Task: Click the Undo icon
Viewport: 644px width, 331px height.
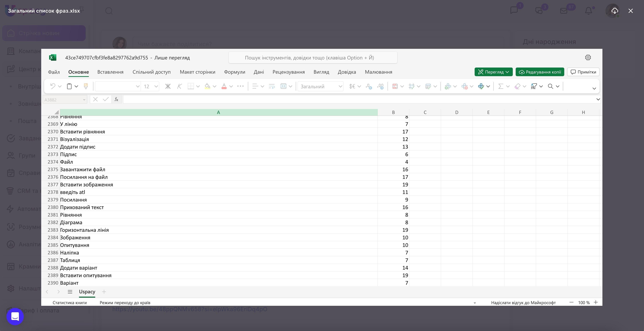Action: click(53, 86)
